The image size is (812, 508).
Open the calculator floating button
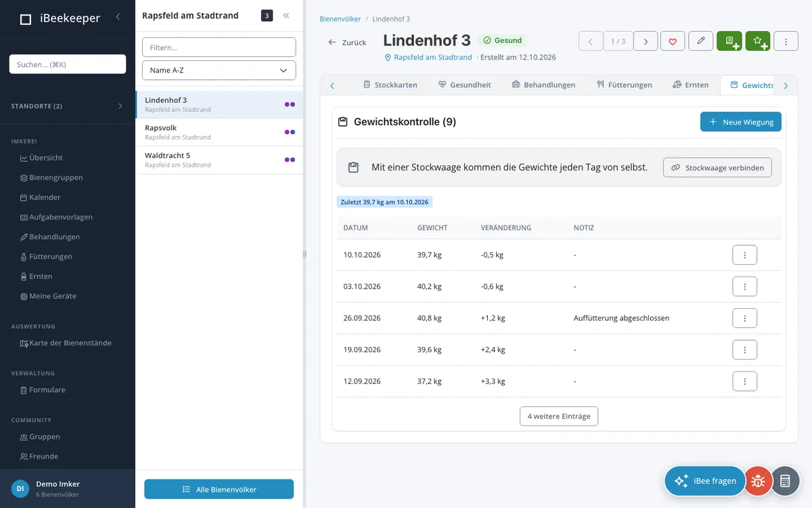(x=785, y=481)
